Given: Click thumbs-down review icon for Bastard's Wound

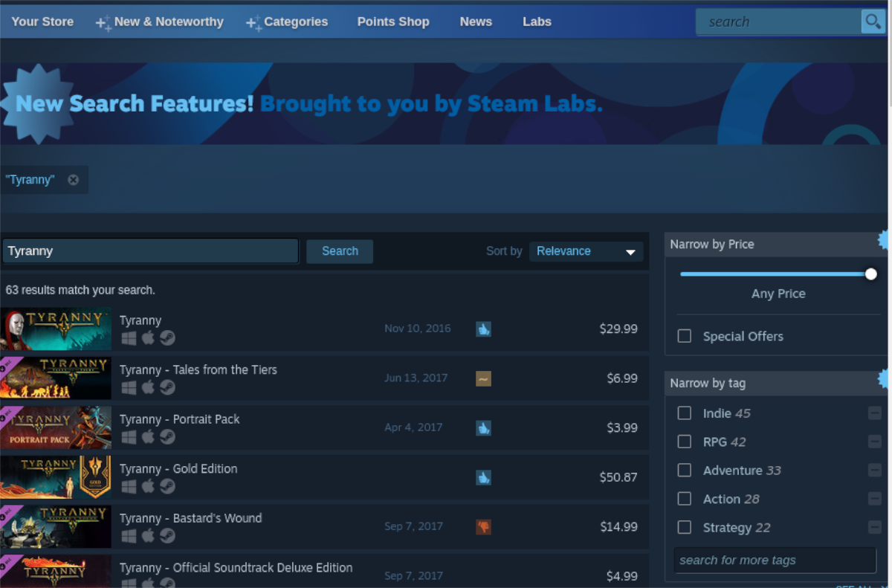Looking at the screenshot, I should [483, 527].
